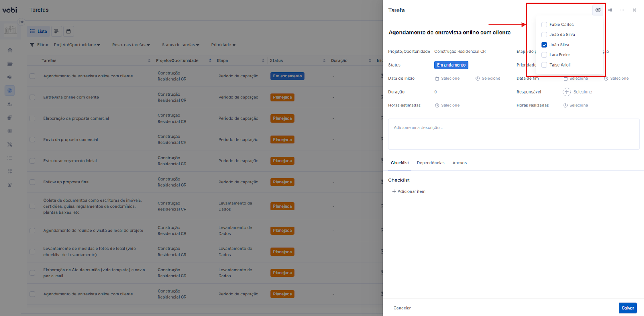Select the Data de fim time field
644x316 pixels.
click(616, 79)
